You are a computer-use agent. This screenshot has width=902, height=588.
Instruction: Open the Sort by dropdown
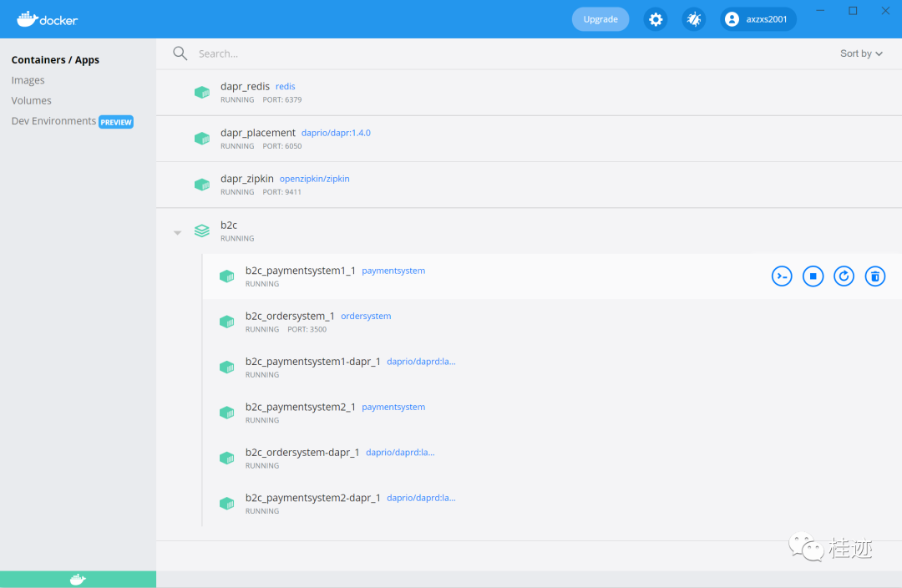pyautogui.click(x=861, y=53)
